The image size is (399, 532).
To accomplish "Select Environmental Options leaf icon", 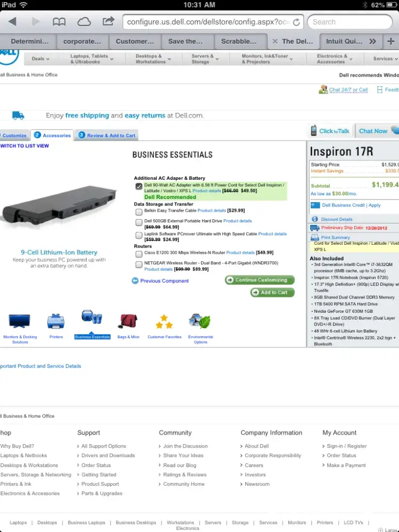I will pos(200,321).
